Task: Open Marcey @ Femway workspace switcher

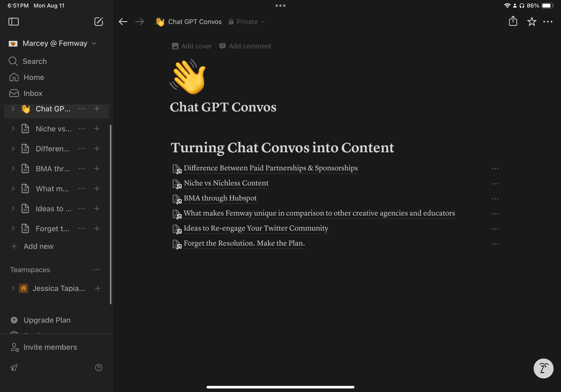Action: [x=55, y=43]
